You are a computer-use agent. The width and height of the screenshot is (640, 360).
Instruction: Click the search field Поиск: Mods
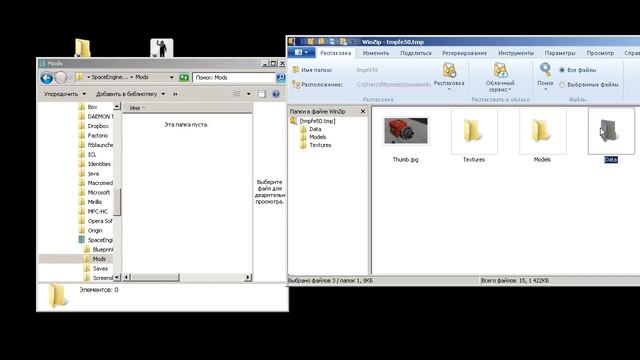coord(234,77)
